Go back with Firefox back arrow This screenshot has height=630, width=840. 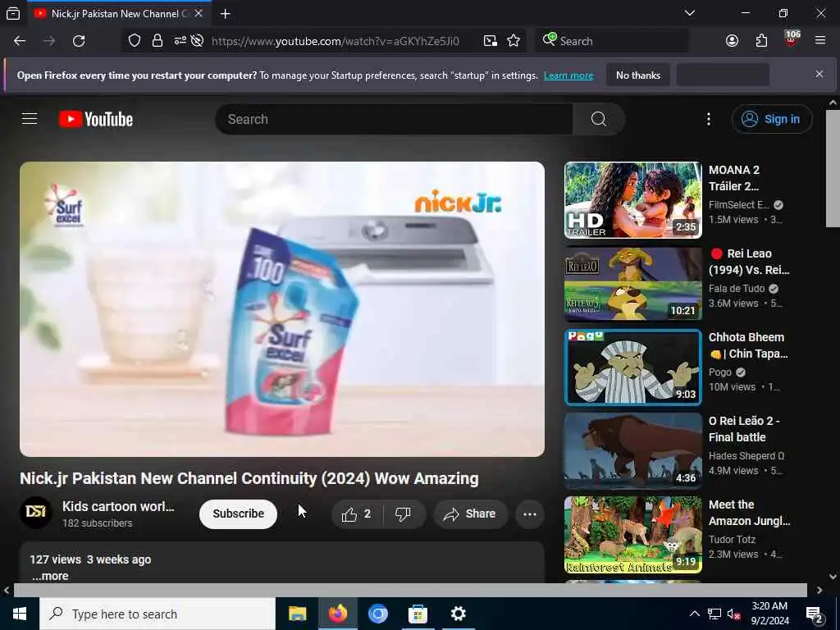point(20,41)
